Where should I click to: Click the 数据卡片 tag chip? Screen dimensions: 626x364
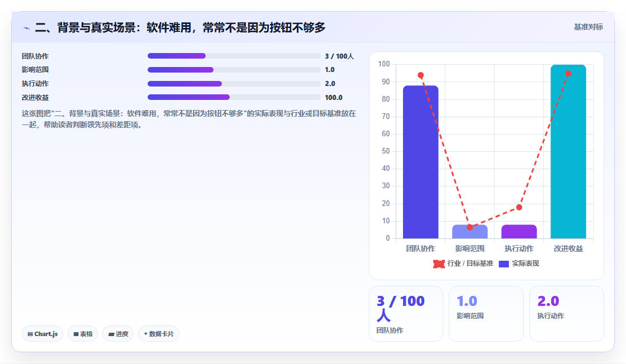click(159, 334)
